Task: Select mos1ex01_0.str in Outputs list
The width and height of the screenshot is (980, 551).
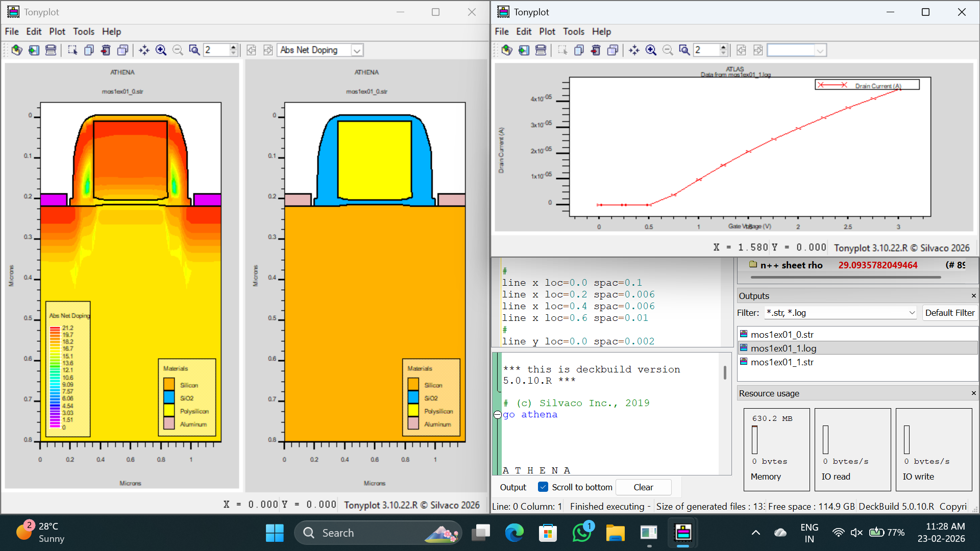Action: [x=857, y=335]
